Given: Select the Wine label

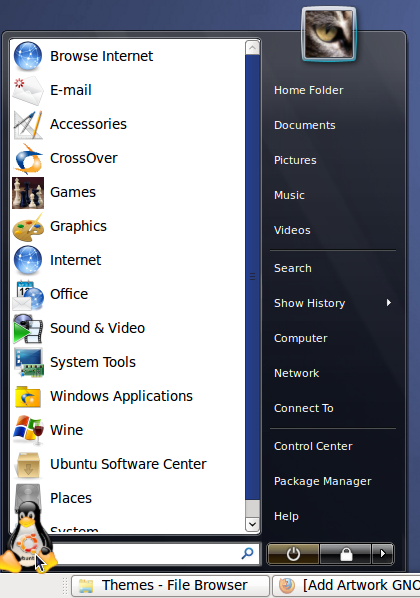Looking at the screenshot, I should pyautogui.click(x=67, y=430).
